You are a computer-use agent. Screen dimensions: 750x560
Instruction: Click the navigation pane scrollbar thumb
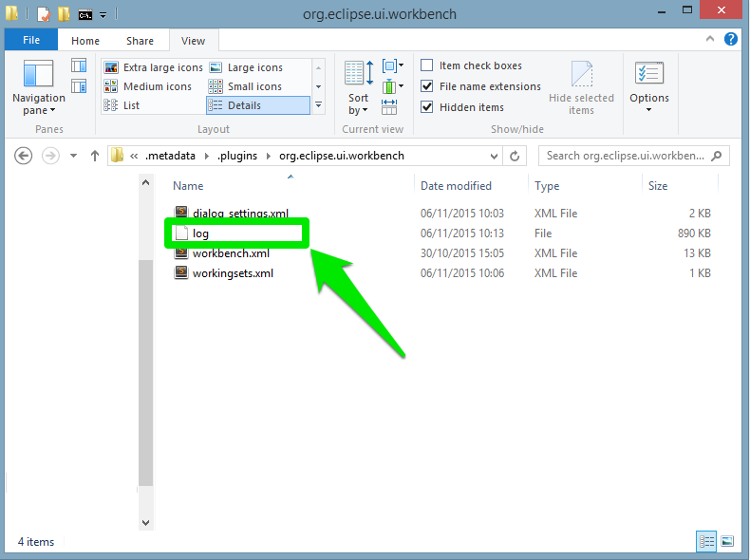(x=146, y=373)
